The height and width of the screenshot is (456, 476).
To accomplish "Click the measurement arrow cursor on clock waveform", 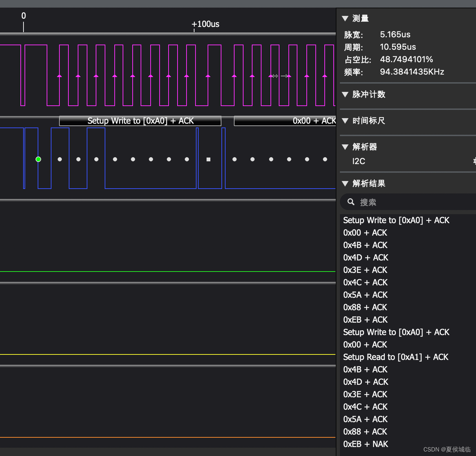I will 280,76.
